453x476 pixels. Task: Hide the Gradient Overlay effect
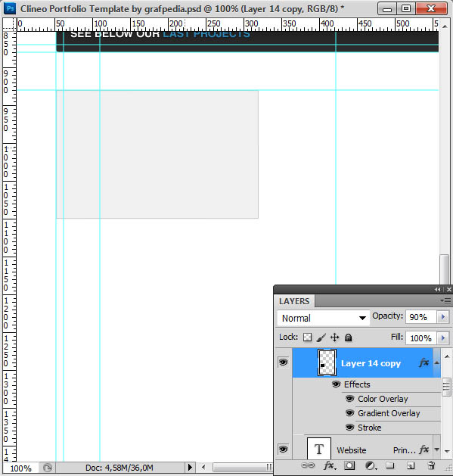(x=350, y=413)
